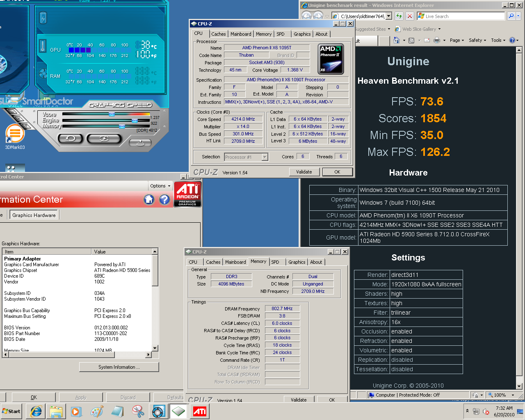This screenshot has height=420, width=525.
Task: Click the IE refresh button
Action: pyautogui.click(x=399, y=16)
